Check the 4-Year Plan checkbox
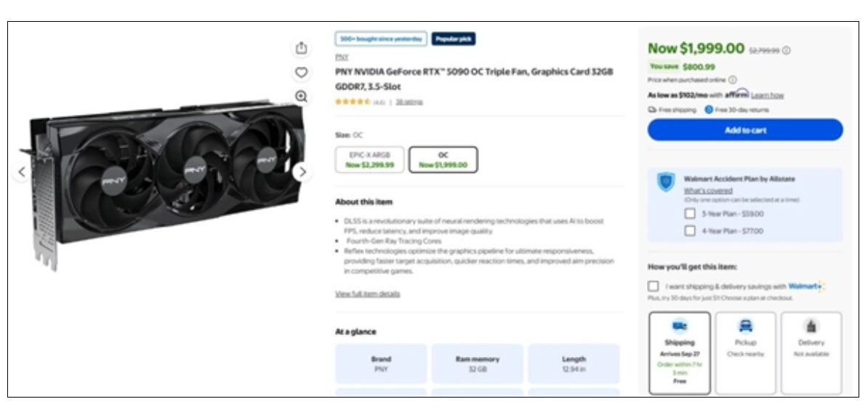 pos(690,231)
